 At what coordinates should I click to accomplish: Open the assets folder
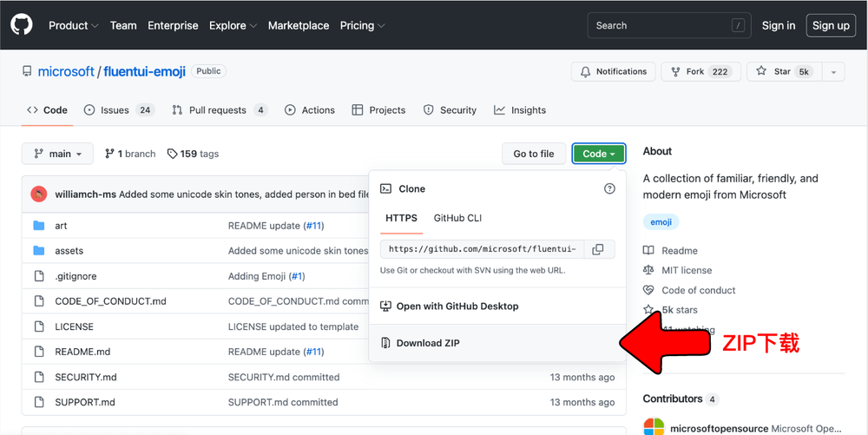pos(69,251)
